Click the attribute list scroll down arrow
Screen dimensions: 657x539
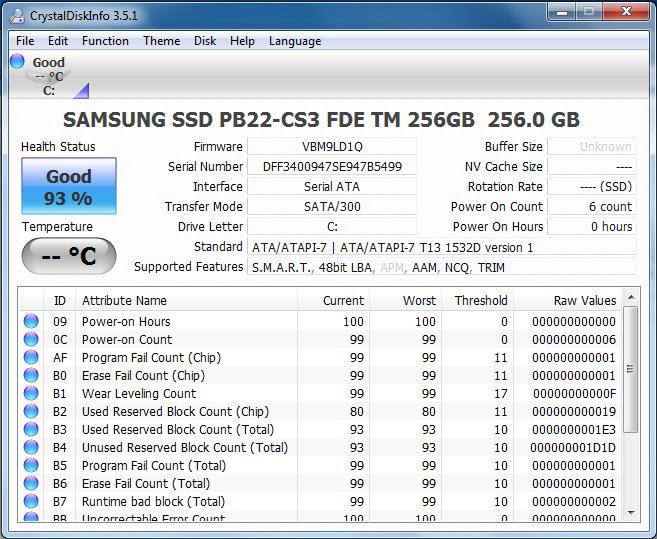631,513
